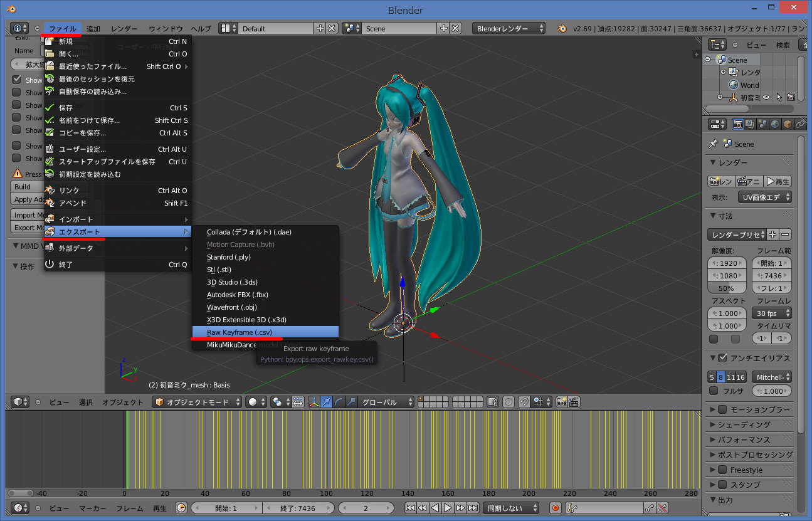This screenshot has height=521, width=812.
Task: Play the timeline animation forward
Action: point(448,508)
